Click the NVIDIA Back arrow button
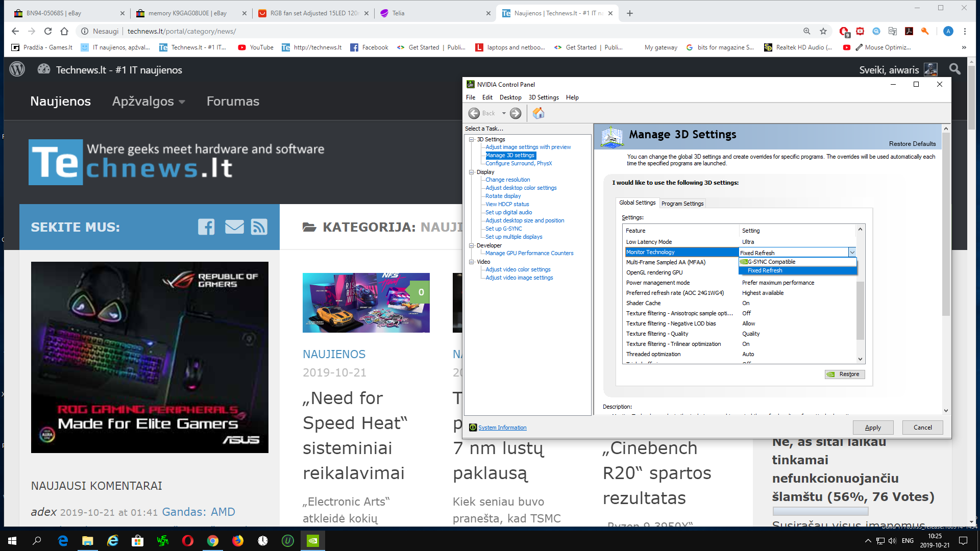Image resolution: width=980 pixels, height=551 pixels. 474,113
